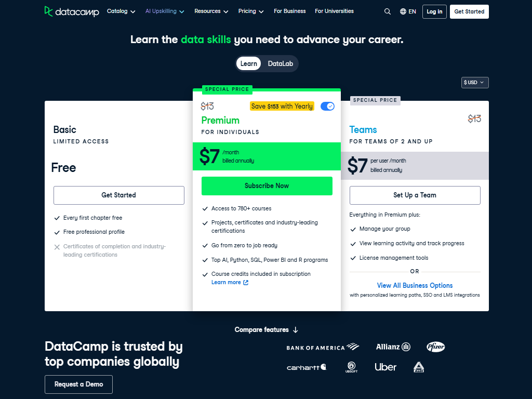Click the SPECIAL PRICE label above Teams

pos(375,100)
